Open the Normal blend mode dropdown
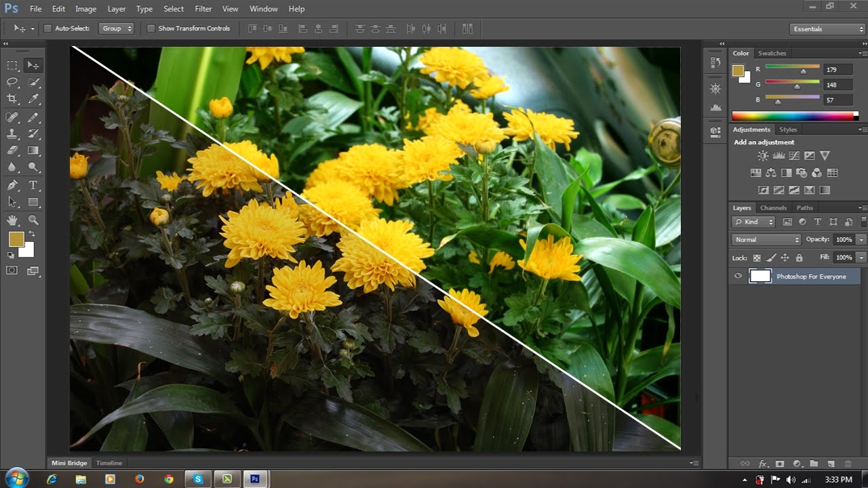This screenshot has width=868, height=488. (766, 240)
